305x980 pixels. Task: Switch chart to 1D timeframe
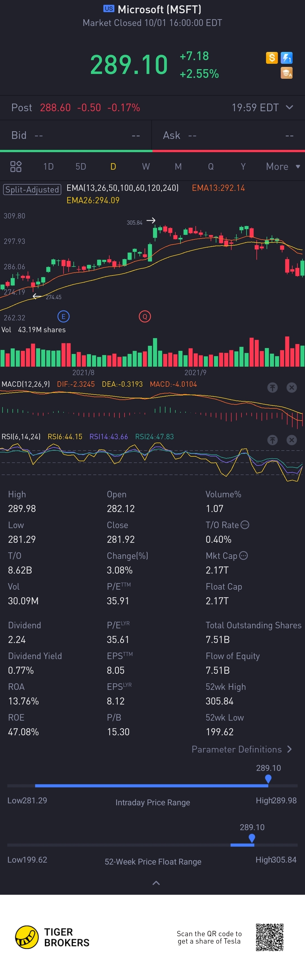coord(48,166)
